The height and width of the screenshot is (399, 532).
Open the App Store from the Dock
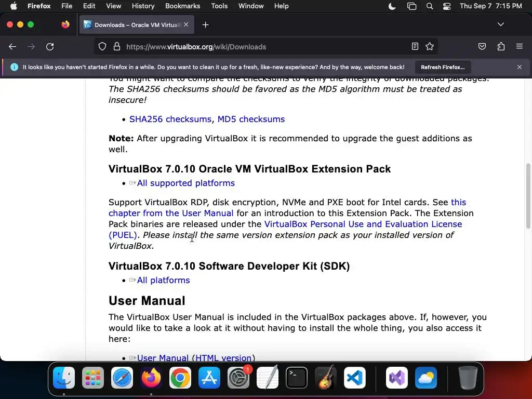tap(209, 378)
